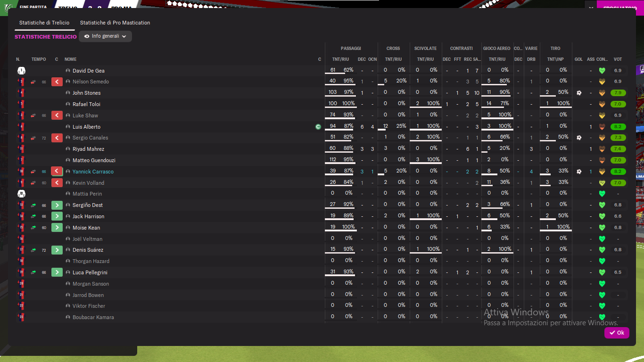Image resolution: width=644 pixels, height=362 pixels.
Task: Open Riyad Mahrez's player profile link
Action: pyautogui.click(x=89, y=149)
